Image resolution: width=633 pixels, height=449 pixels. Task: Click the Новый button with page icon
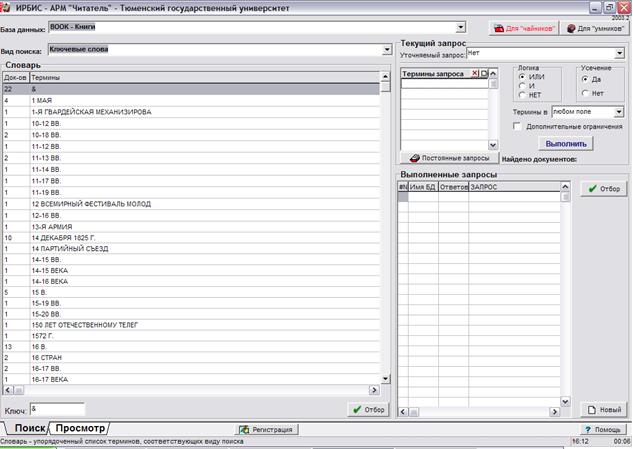(x=603, y=410)
